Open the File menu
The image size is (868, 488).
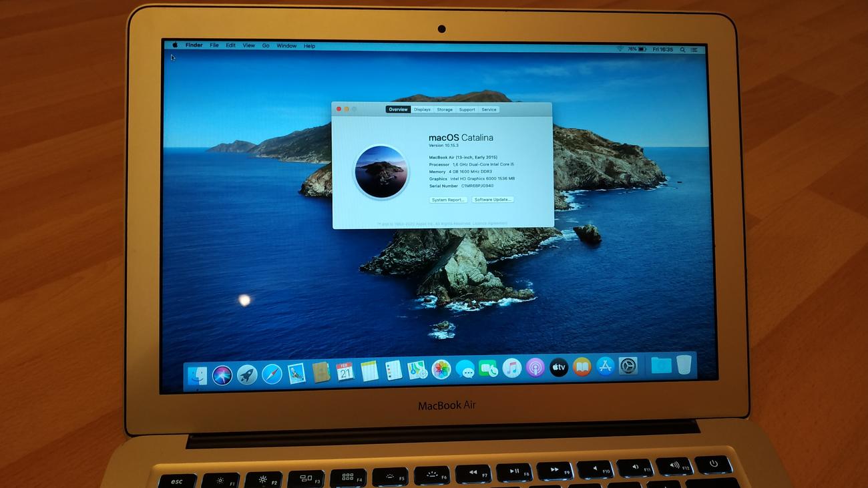(214, 45)
